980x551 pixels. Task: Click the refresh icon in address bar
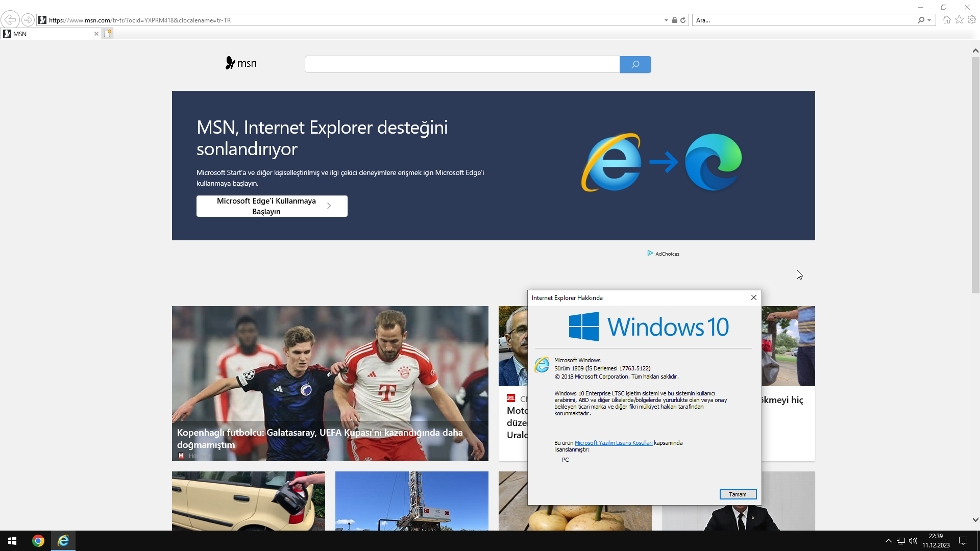coord(683,20)
